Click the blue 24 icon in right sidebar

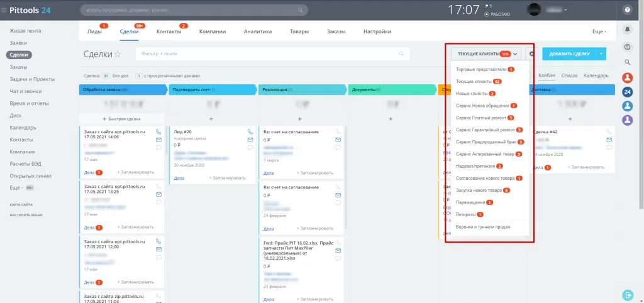[627, 92]
